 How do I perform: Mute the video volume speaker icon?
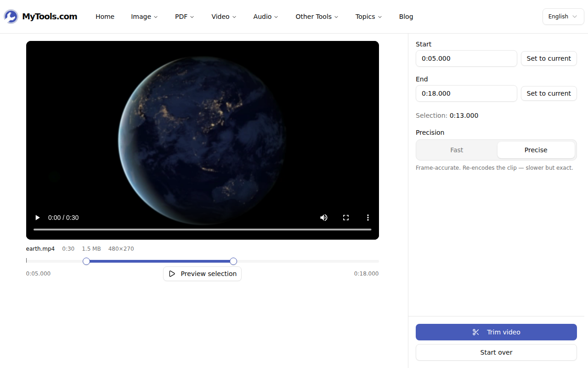pyautogui.click(x=324, y=218)
